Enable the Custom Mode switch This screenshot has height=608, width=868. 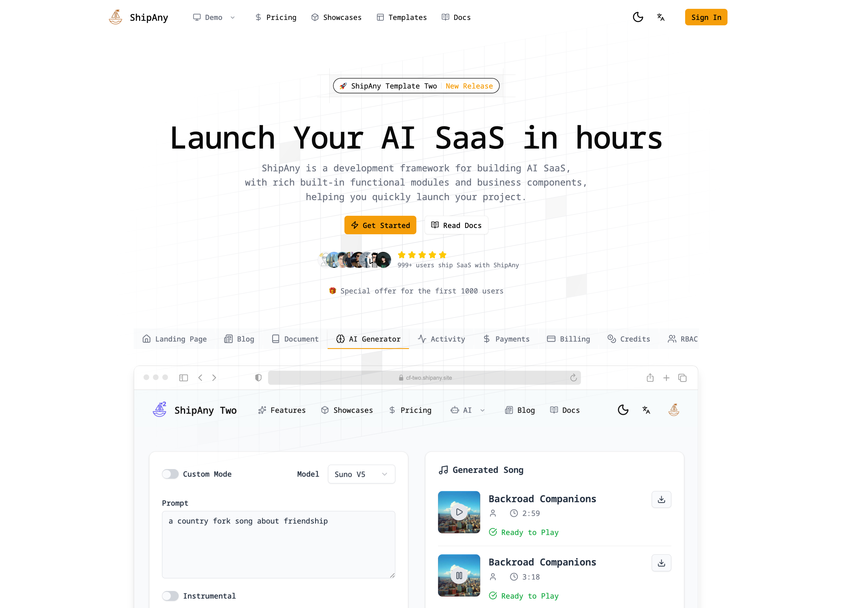click(170, 474)
